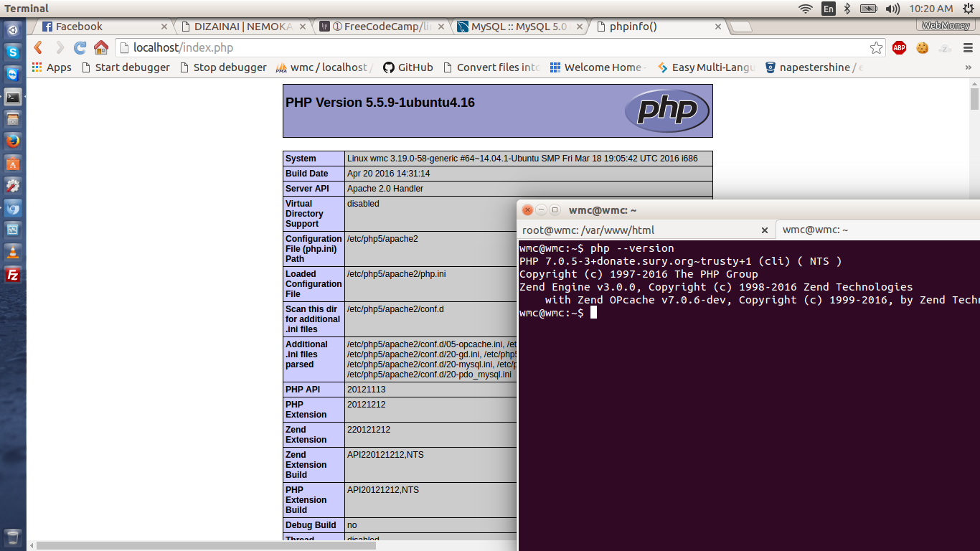Click the Start debugger bookmark
The width and height of the screenshot is (980, 551).
tap(126, 67)
